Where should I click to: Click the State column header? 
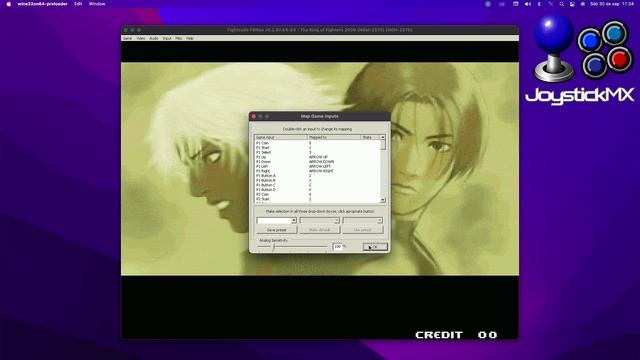point(370,138)
